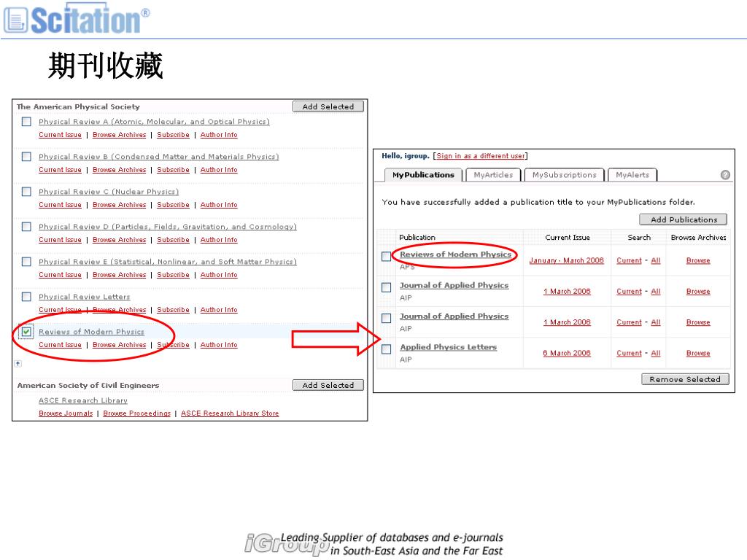Click Browse archives for Applied Physics Letters
The width and height of the screenshot is (747, 560).
[x=698, y=354]
